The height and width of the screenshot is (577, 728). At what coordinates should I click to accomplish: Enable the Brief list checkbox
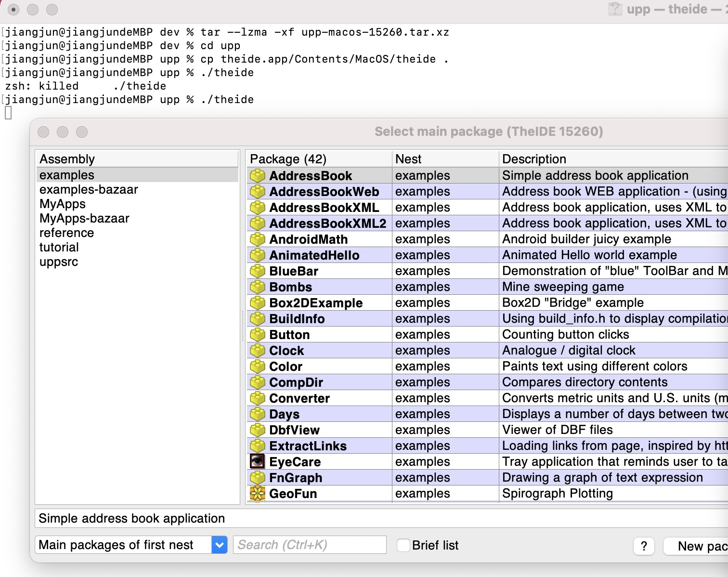pos(403,545)
